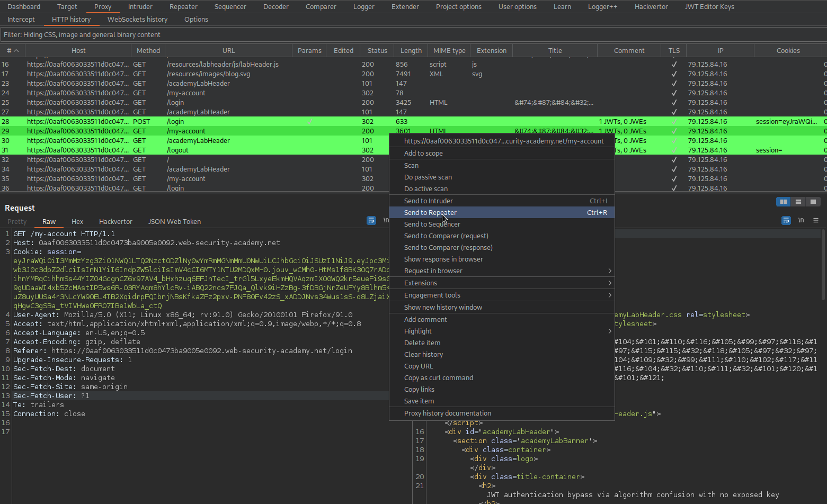The height and width of the screenshot is (504, 827).
Task: Choose Add to scope
Action: click(502, 154)
